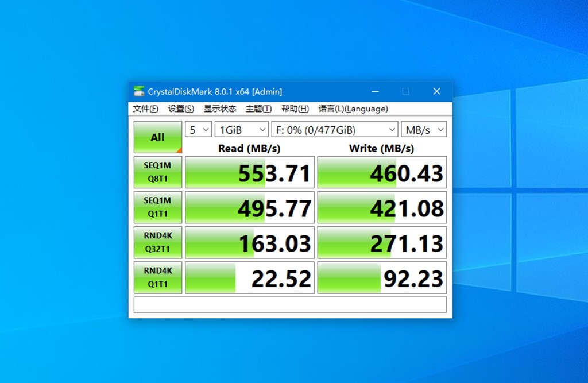Click the 92.23 write result
This screenshot has width=588, height=383.
[x=382, y=277]
